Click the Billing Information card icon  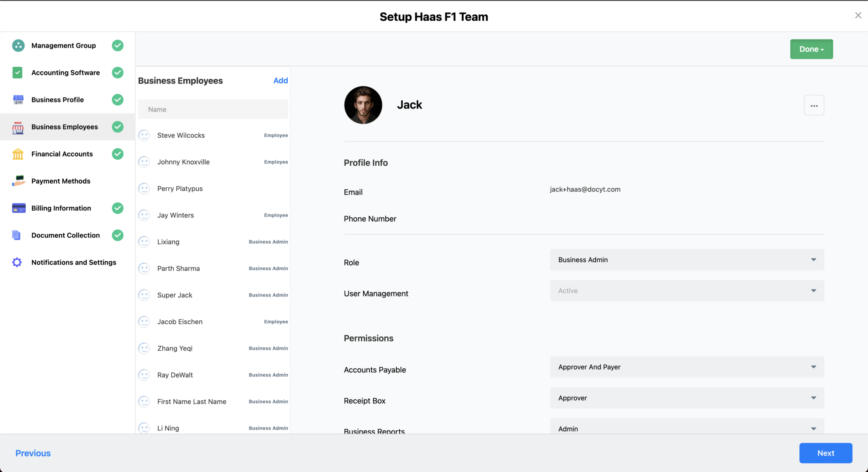pyautogui.click(x=18, y=208)
